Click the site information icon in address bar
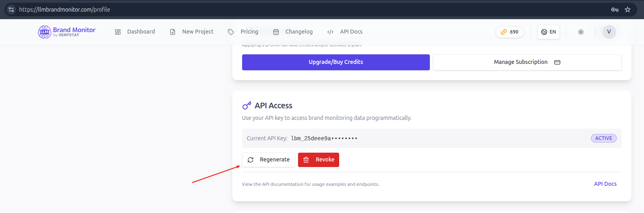644x213 pixels. [11, 10]
